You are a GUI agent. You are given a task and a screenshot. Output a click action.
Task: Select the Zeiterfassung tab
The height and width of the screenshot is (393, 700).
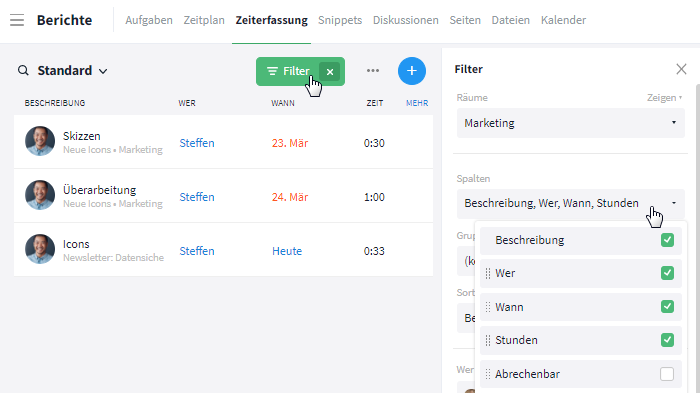(x=271, y=20)
